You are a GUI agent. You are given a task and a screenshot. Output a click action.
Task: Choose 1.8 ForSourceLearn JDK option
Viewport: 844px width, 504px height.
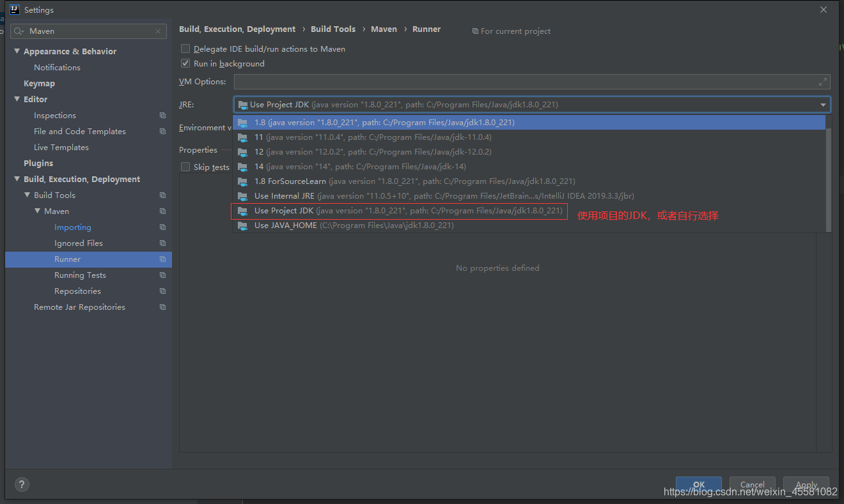(529, 181)
